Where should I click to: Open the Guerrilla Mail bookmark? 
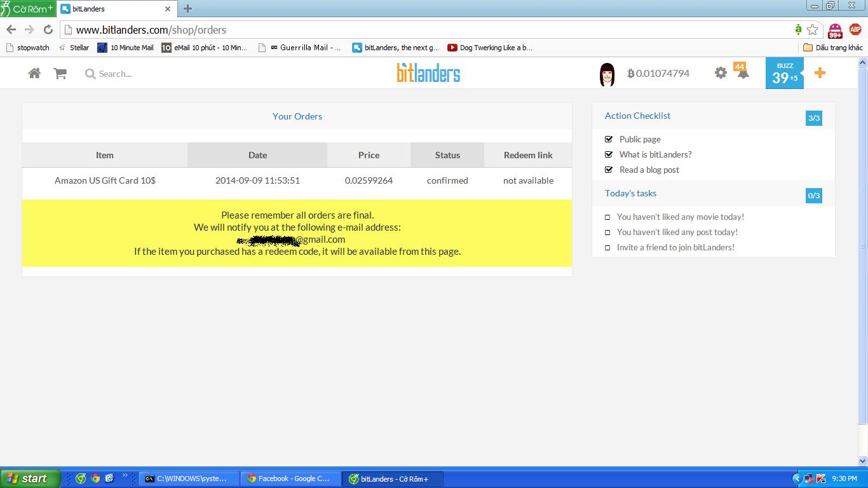click(300, 48)
